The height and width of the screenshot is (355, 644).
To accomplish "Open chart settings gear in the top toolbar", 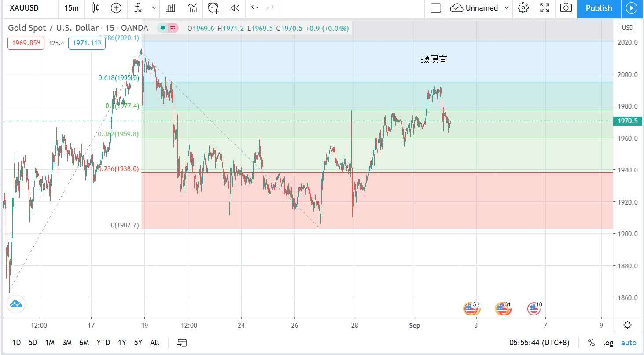I will pyautogui.click(x=523, y=8).
